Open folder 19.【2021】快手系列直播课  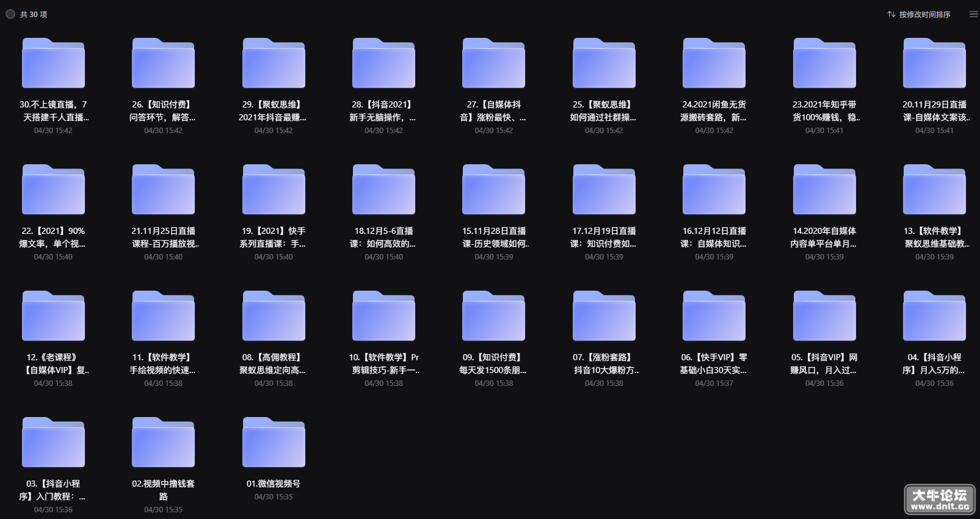pyautogui.click(x=274, y=189)
